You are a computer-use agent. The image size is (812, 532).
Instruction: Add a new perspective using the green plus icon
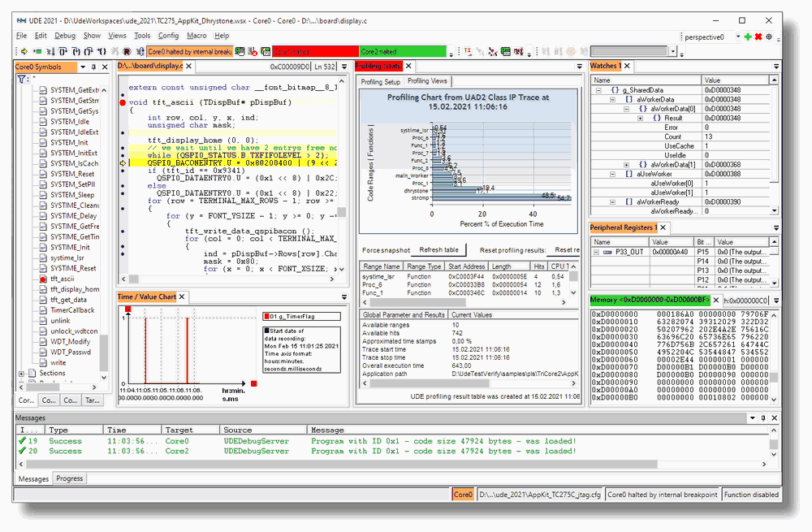click(x=748, y=37)
